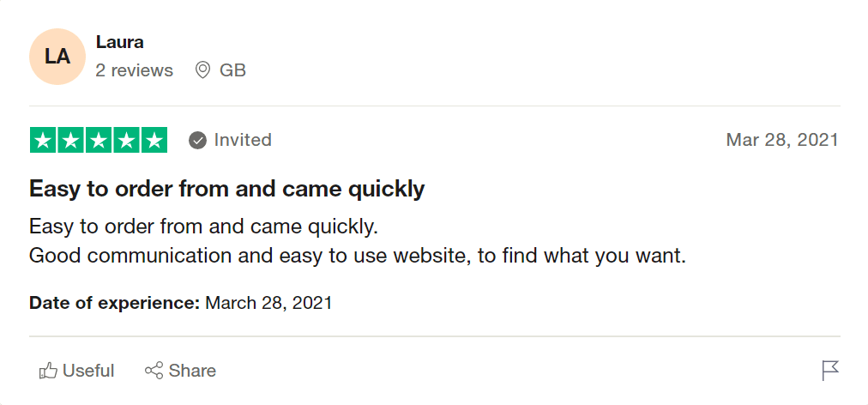The height and width of the screenshot is (405, 868).
Task: Click the third green rating star
Action: (x=99, y=140)
